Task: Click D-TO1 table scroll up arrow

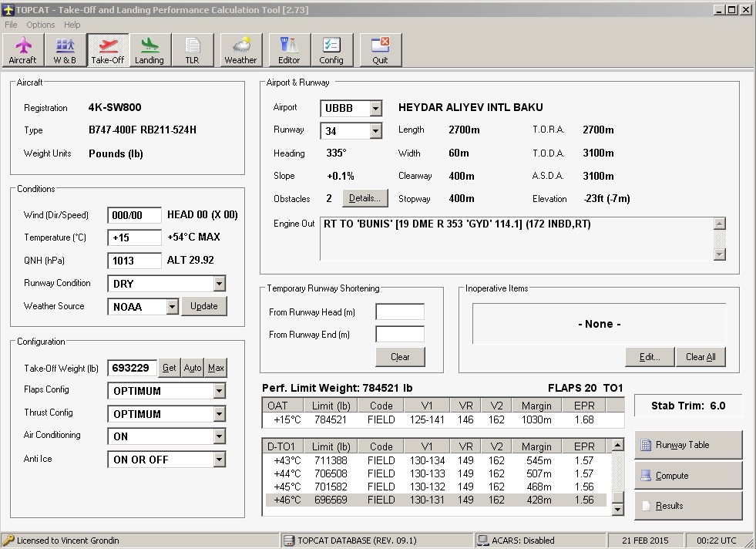Action: (x=617, y=445)
